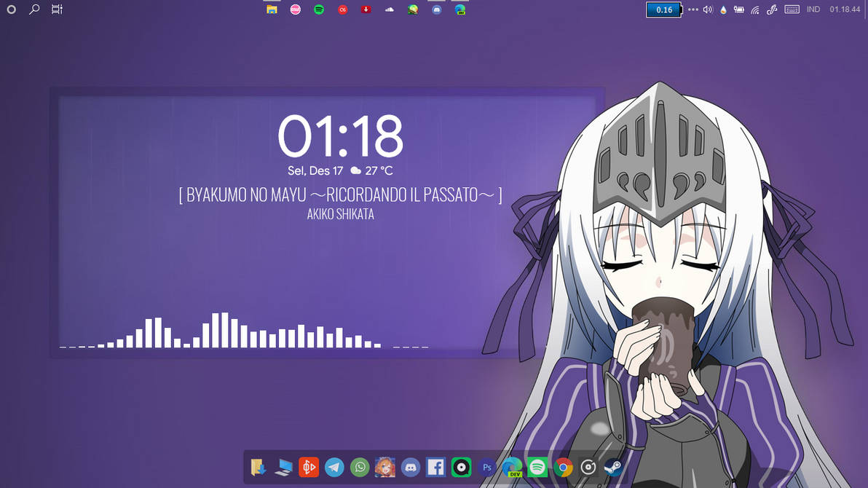Screen dimensions: 868x488
Task: Click the 27 °C weather reading
Action: point(379,170)
